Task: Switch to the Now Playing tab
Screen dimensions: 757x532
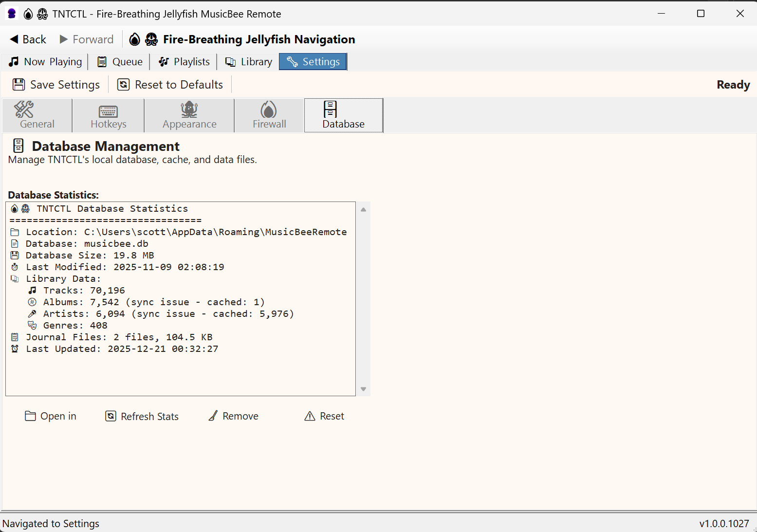Action: coord(45,61)
